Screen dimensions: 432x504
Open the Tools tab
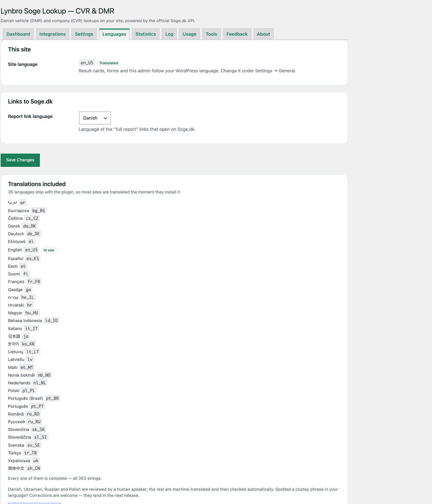[x=211, y=34]
